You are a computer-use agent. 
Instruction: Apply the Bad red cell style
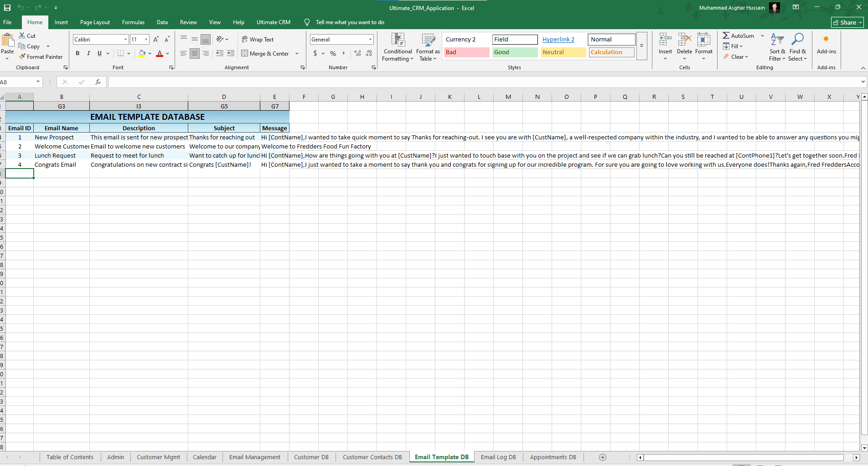[466, 52]
